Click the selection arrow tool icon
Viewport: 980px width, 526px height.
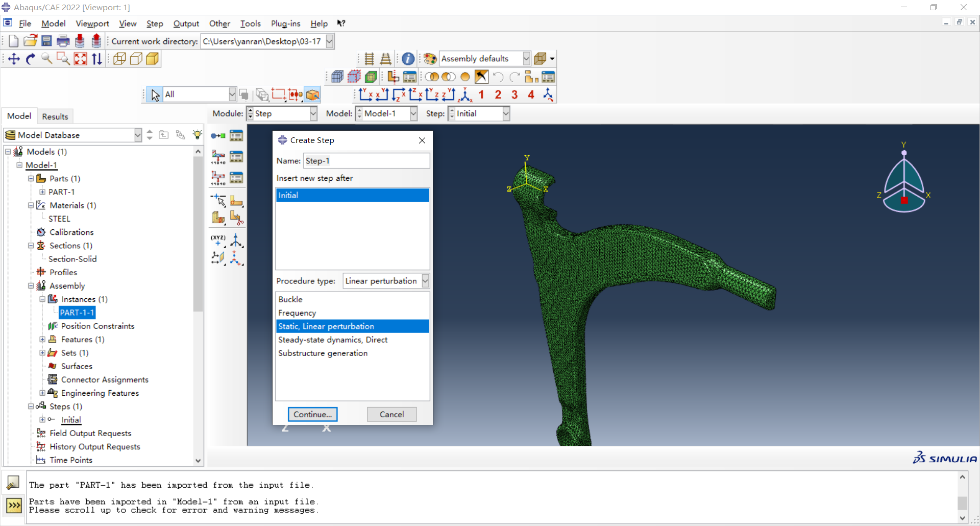click(155, 95)
